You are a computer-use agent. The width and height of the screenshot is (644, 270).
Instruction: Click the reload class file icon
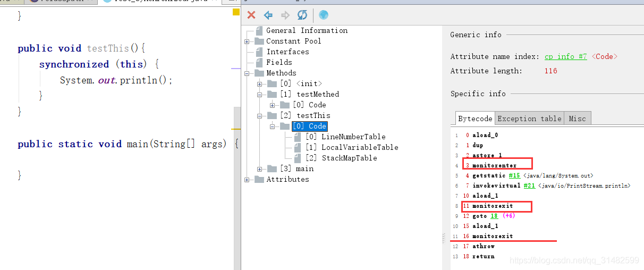302,15
